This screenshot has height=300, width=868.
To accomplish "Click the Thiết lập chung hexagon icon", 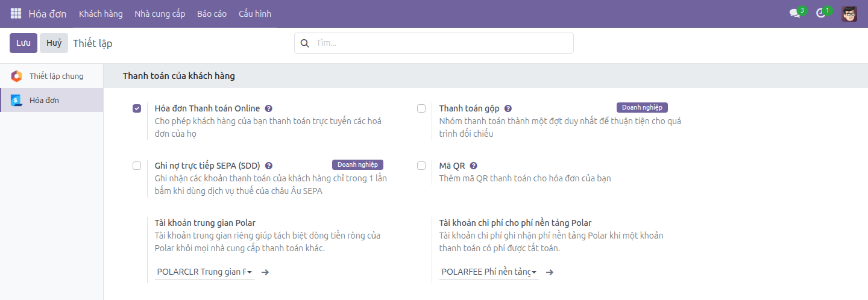I will tap(17, 76).
